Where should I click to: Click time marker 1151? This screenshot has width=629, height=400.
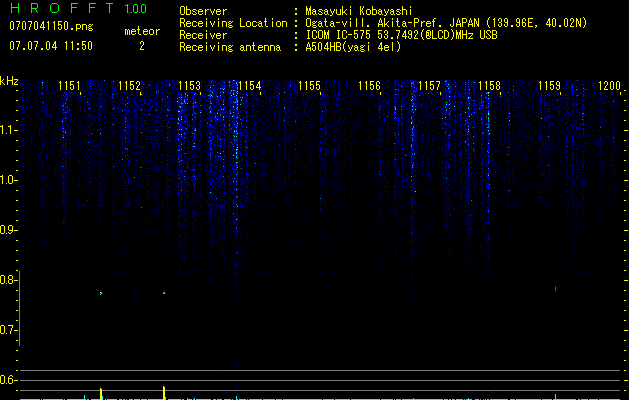point(69,86)
